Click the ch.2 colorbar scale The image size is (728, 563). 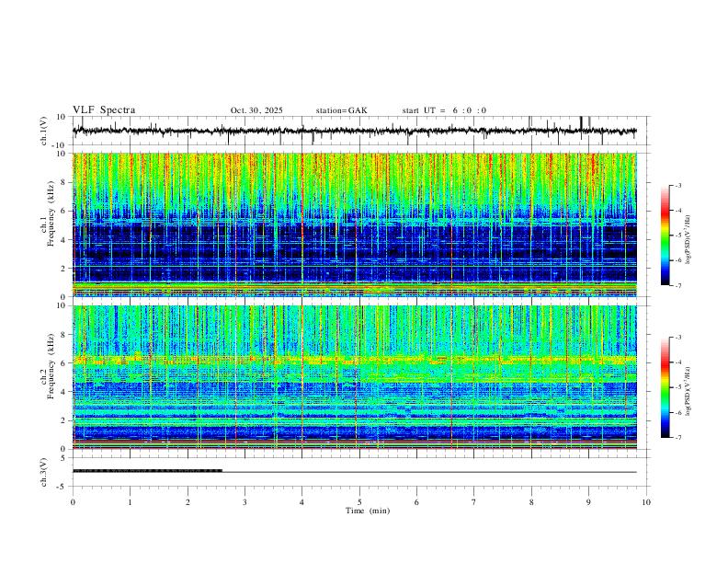tap(665, 387)
